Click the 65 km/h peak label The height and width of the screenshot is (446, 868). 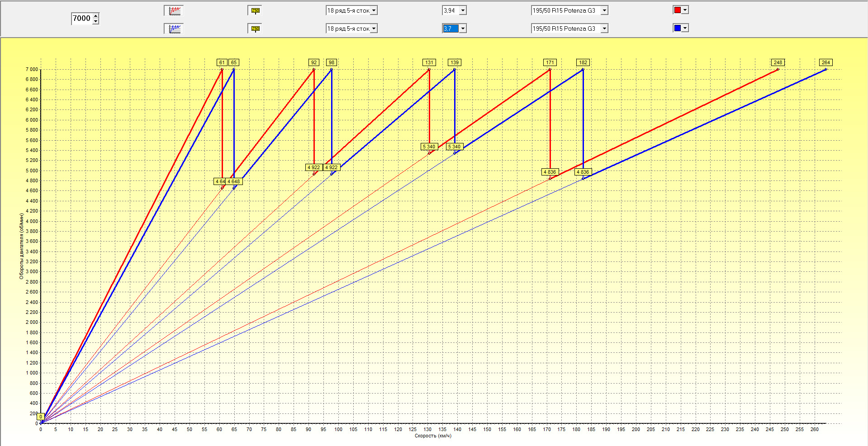pos(233,62)
